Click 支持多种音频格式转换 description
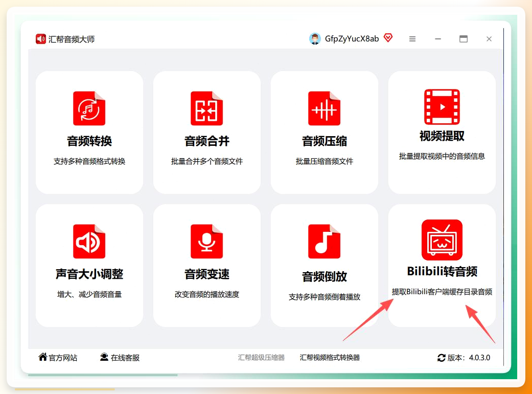The height and width of the screenshot is (394, 532). pos(89,161)
